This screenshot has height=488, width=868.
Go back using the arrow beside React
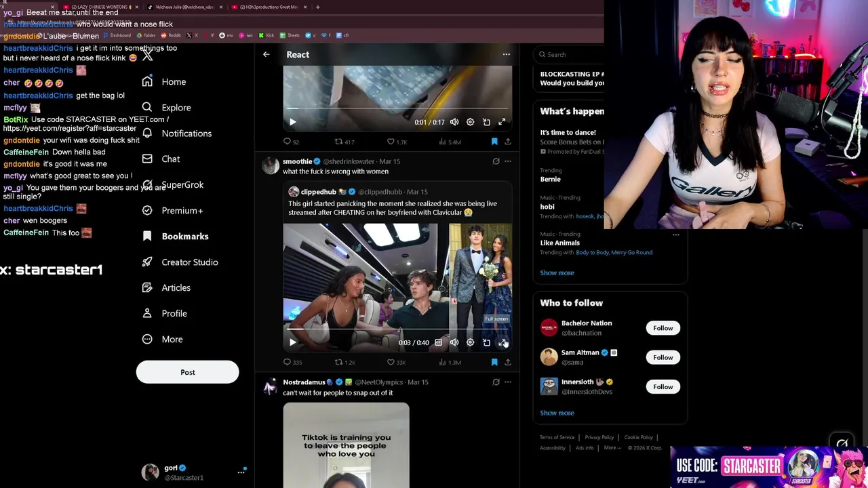267,54
